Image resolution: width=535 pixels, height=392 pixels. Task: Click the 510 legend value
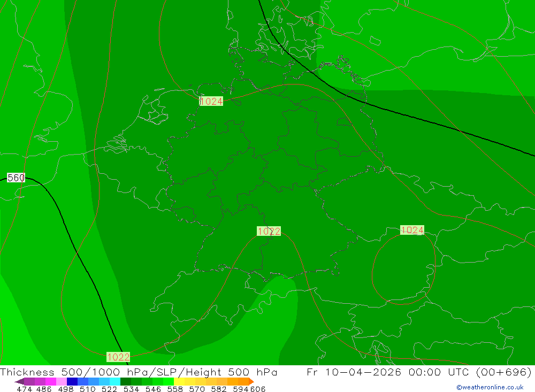[x=87, y=389]
